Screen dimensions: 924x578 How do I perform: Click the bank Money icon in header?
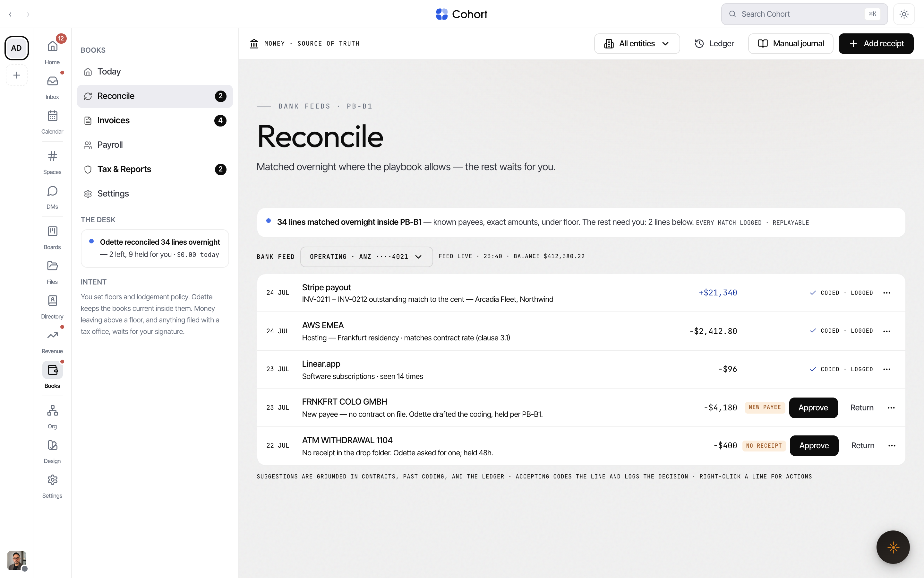click(x=254, y=44)
